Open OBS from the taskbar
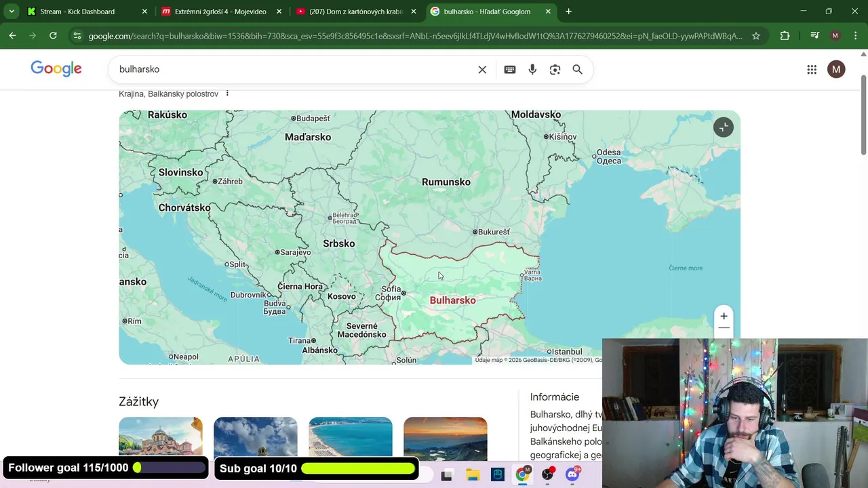868x488 pixels. 547,475
